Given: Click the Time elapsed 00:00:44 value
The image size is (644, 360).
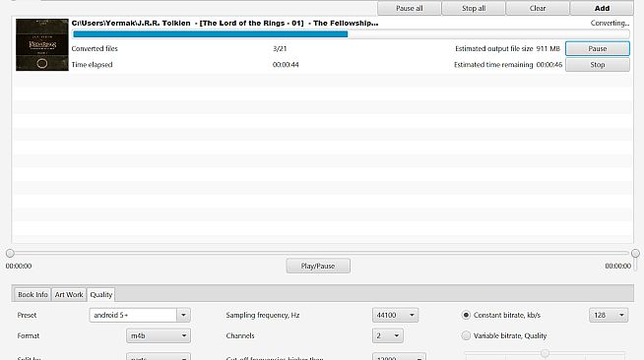Looking at the screenshot, I should click(x=286, y=64).
